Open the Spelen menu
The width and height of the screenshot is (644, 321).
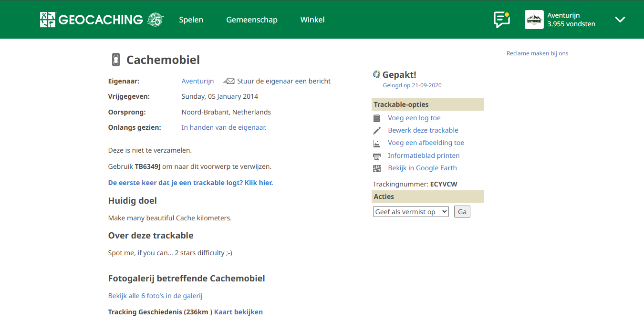pos(191,20)
